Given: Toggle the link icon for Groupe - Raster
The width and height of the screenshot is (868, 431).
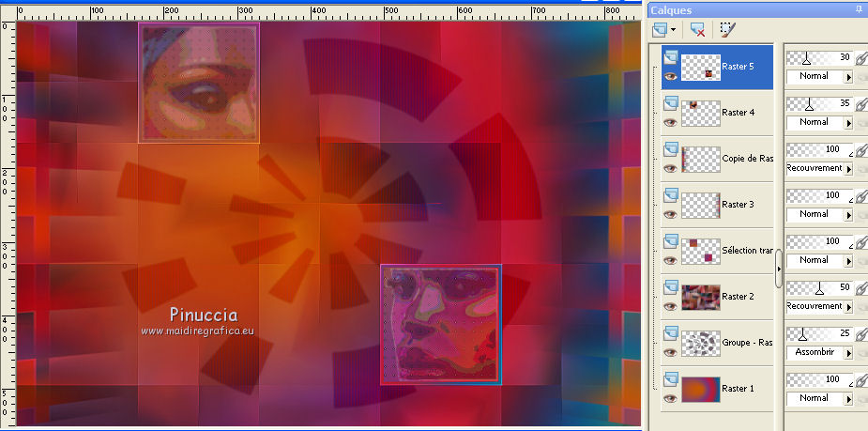Looking at the screenshot, I should 860,334.
